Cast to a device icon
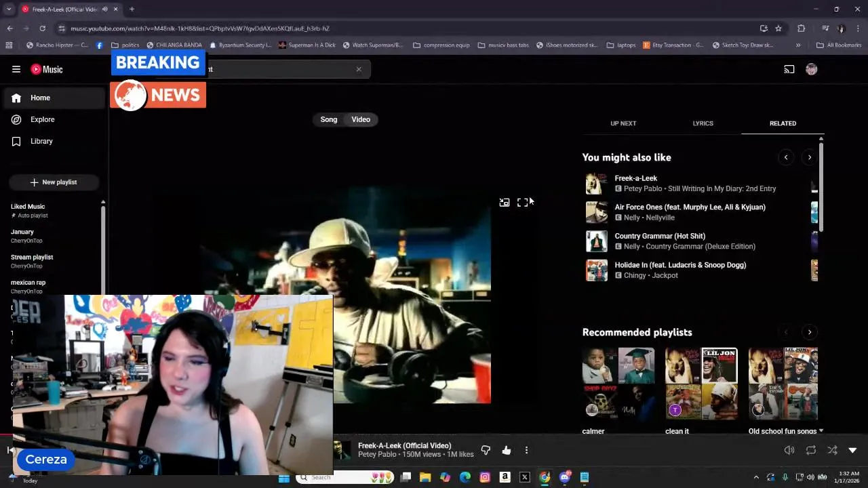 click(789, 69)
